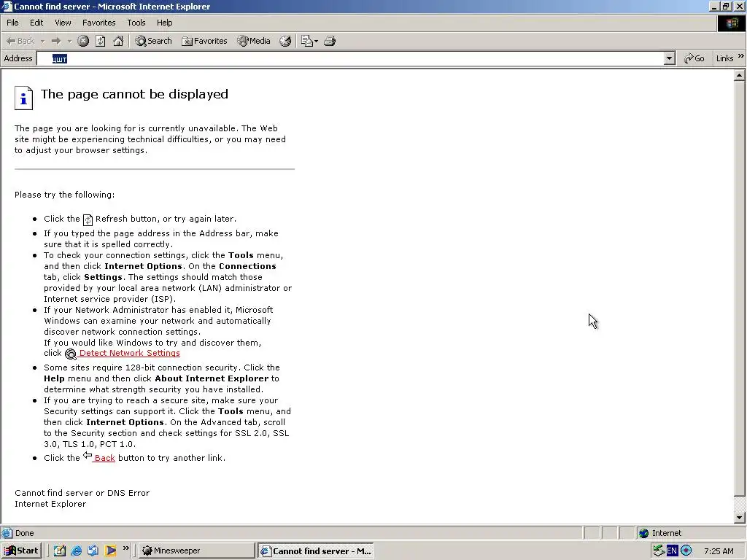The height and width of the screenshot is (560, 747).
Task: Open the File menu
Action: click(12, 23)
